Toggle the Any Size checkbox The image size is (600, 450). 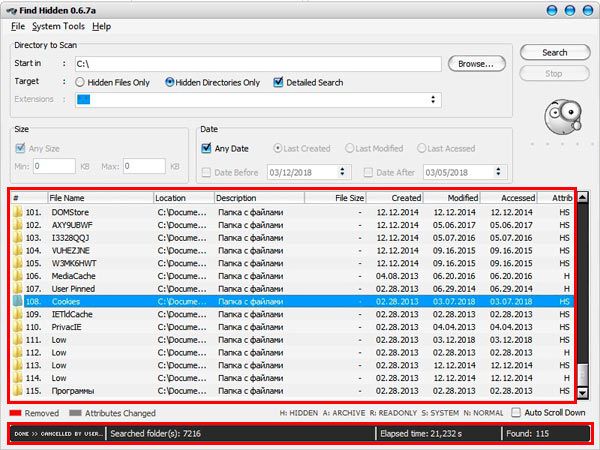coord(20,148)
